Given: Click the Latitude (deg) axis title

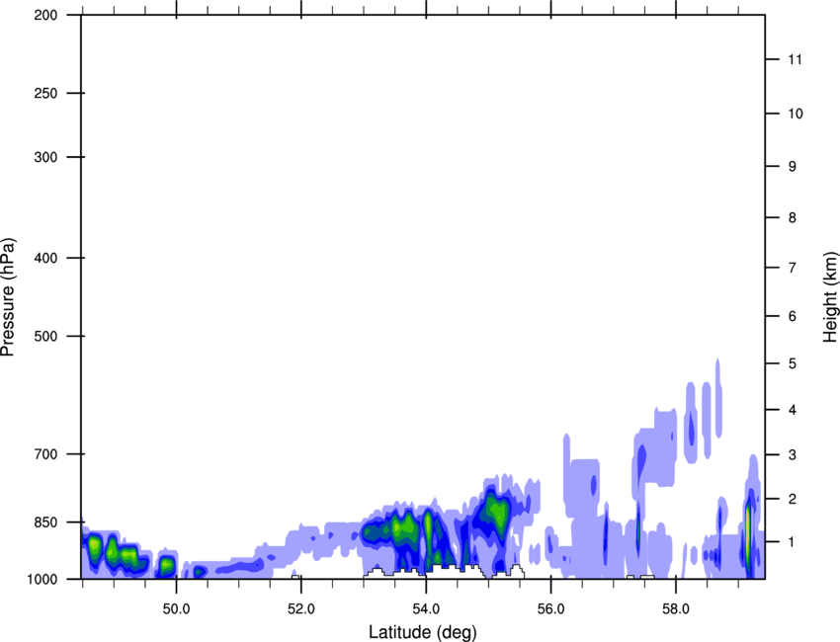Looking at the screenshot, I should (x=422, y=632).
